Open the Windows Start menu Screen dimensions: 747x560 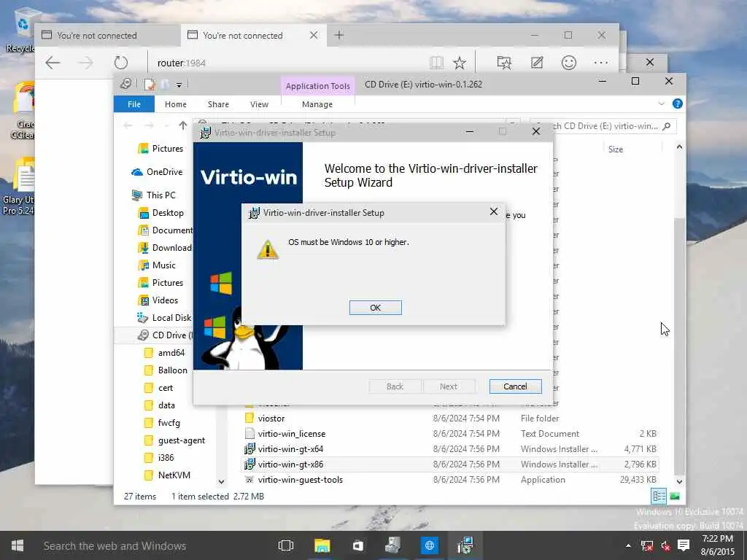tap(18, 545)
